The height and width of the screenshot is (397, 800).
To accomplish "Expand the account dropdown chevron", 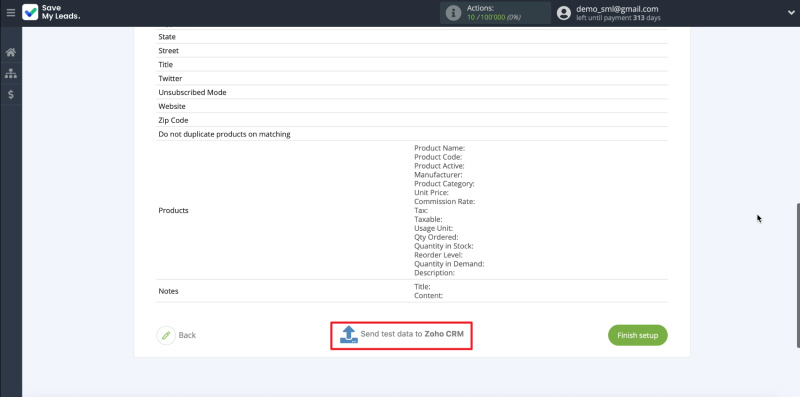I will click(x=791, y=13).
